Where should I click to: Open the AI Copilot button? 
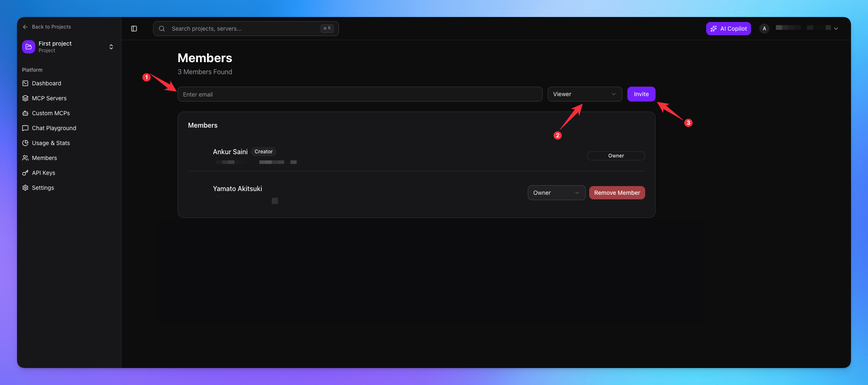[x=728, y=29]
